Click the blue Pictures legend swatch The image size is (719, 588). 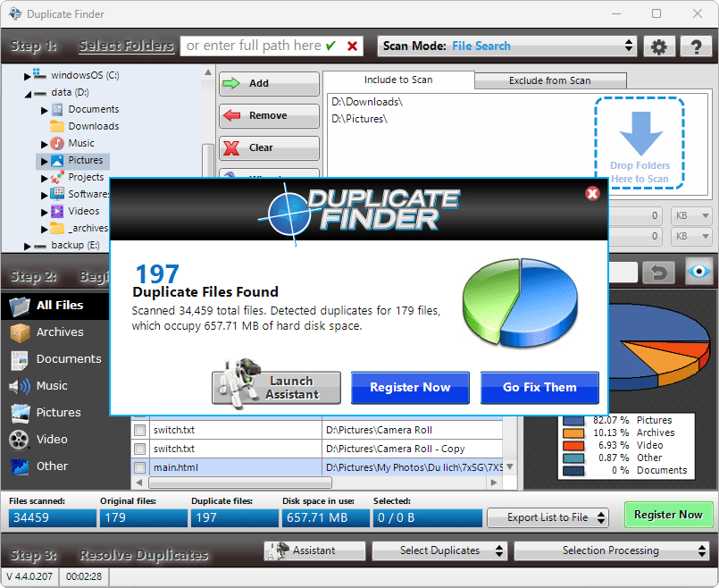click(573, 421)
